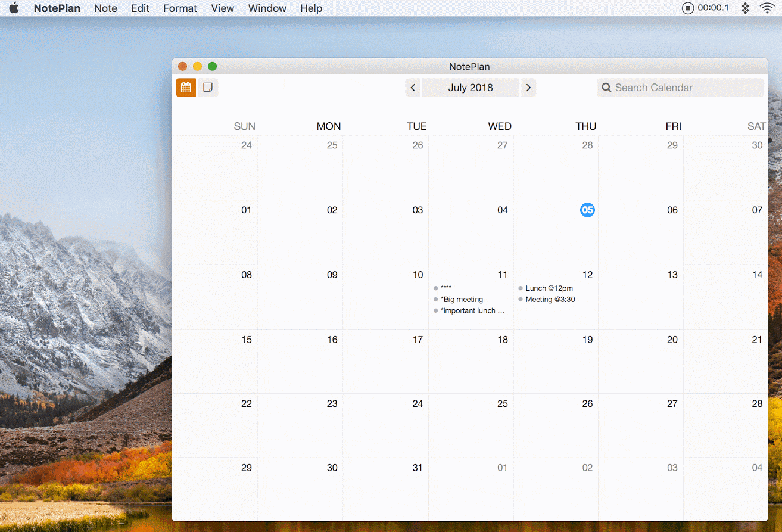Screen dimensions: 782x532
Task: Select July 11 day number
Action: (x=503, y=275)
